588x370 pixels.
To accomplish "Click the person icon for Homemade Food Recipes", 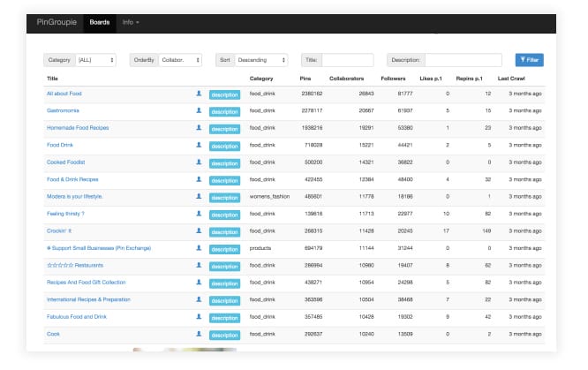I will click(199, 127).
